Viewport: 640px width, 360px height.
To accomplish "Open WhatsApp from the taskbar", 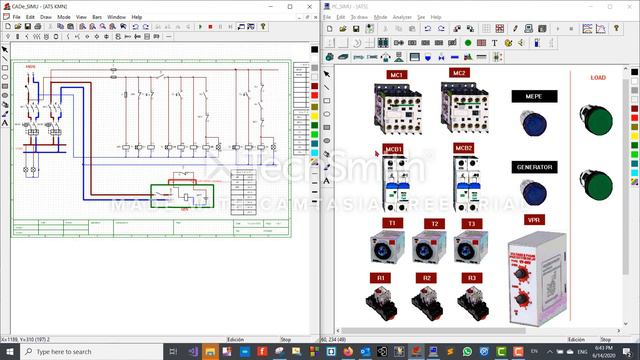I will click(467, 351).
